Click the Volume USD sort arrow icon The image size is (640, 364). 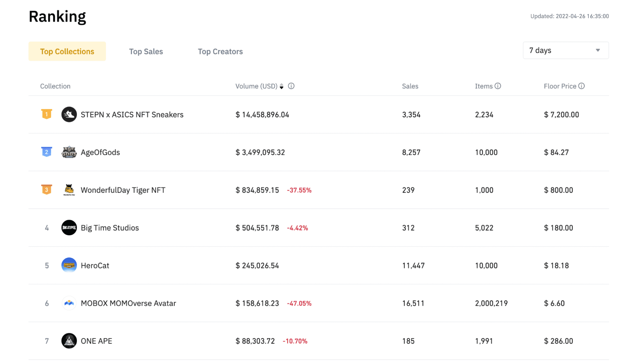pyautogui.click(x=283, y=86)
